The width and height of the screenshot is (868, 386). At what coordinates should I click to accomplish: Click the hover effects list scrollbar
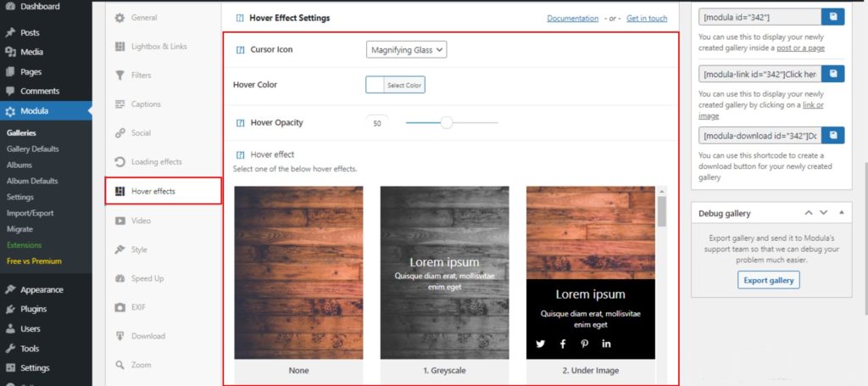pyautogui.click(x=661, y=210)
